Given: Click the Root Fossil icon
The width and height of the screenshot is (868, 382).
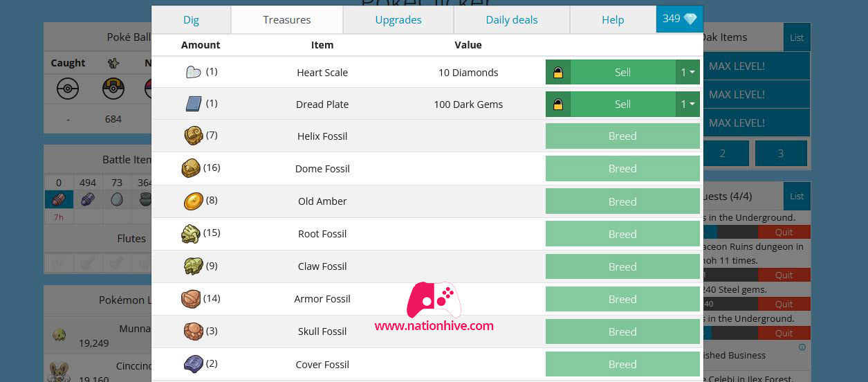Looking at the screenshot, I should click(x=191, y=233).
